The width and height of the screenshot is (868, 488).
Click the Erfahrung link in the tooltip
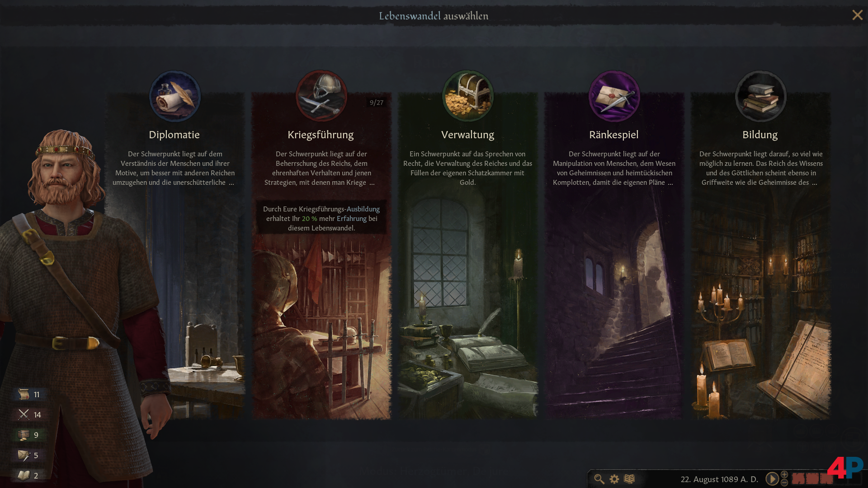click(x=352, y=219)
